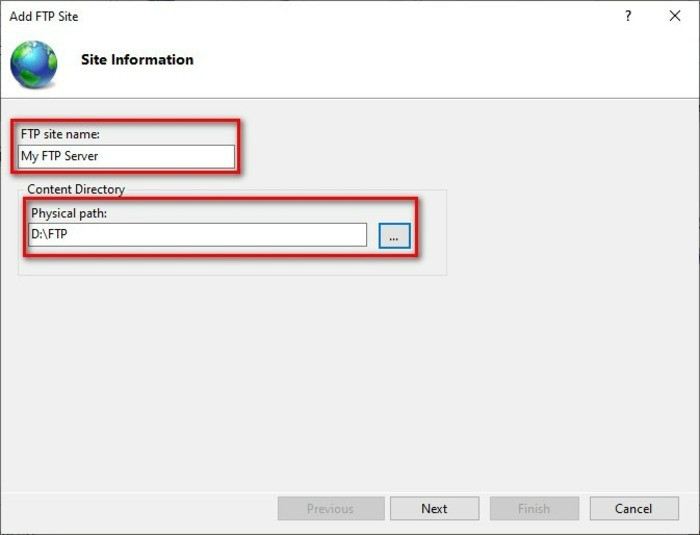Click the disabled Finish button
The width and height of the screenshot is (700, 535).
(x=533, y=508)
